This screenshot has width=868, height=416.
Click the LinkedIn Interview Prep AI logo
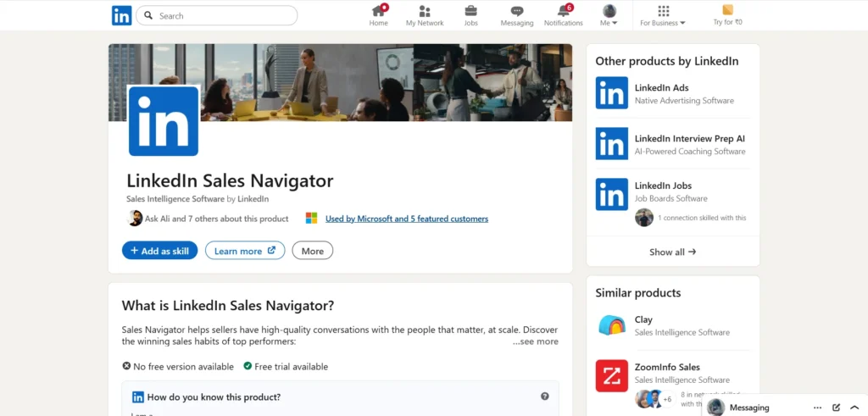click(612, 144)
